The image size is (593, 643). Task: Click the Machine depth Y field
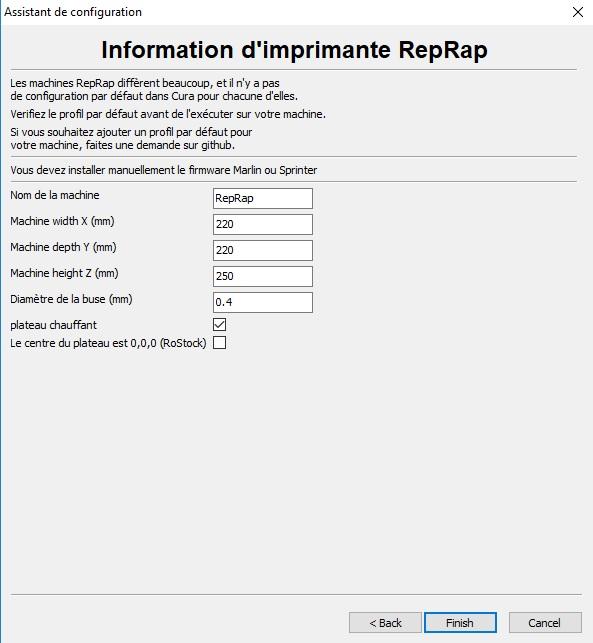tap(263, 250)
